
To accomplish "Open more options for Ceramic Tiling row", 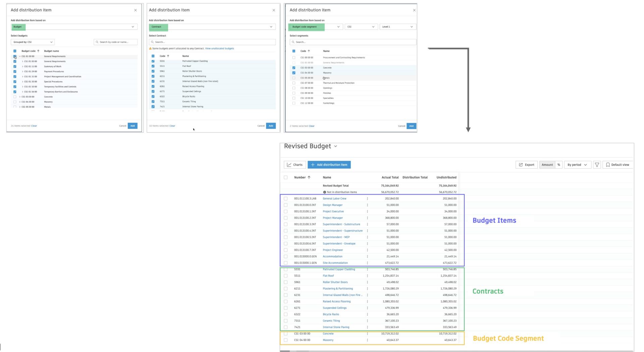I will click(367, 321).
